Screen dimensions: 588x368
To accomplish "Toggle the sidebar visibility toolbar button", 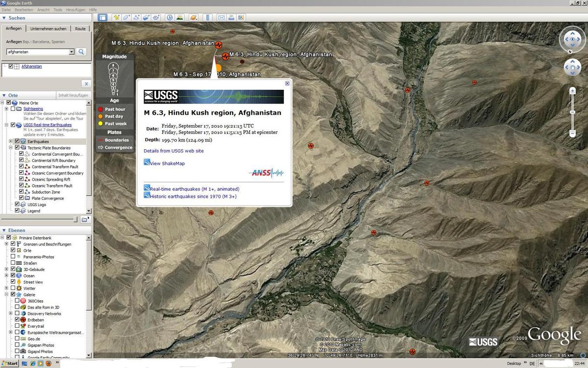I will (x=102, y=18).
